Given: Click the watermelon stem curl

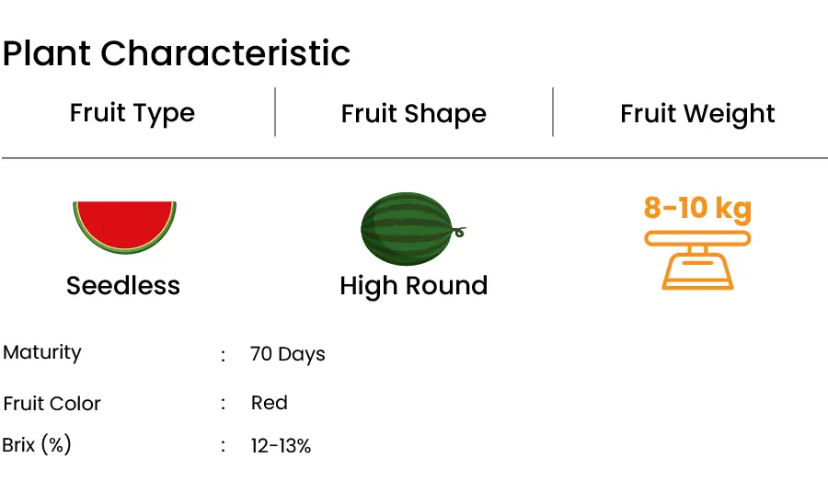Looking at the screenshot, I should tap(459, 232).
